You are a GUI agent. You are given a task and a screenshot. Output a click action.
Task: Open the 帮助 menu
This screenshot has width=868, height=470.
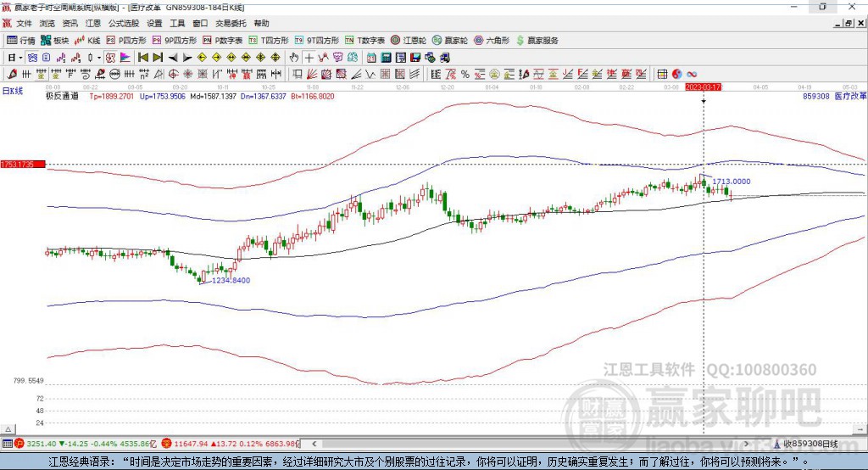click(261, 23)
